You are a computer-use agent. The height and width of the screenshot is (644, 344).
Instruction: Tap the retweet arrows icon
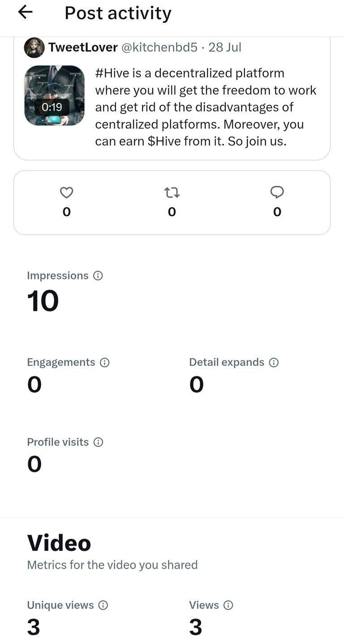[172, 193]
